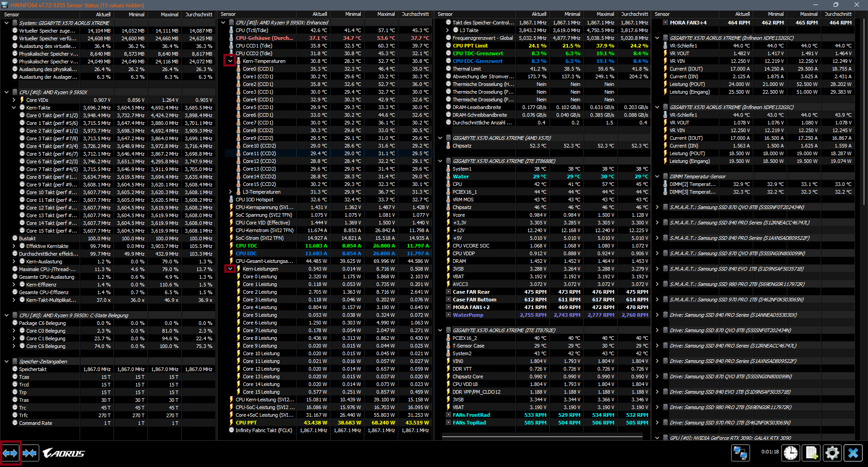This screenshot has width=868, height=467.
Task: Collapse the DIMM Temperatur-Sensor group
Action: click(x=657, y=176)
